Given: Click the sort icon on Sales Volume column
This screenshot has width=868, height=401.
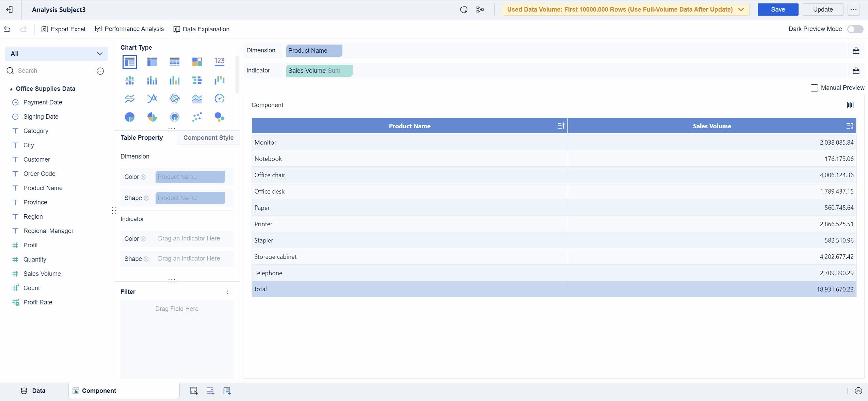Looking at the screenshot, I should point(849,126).
